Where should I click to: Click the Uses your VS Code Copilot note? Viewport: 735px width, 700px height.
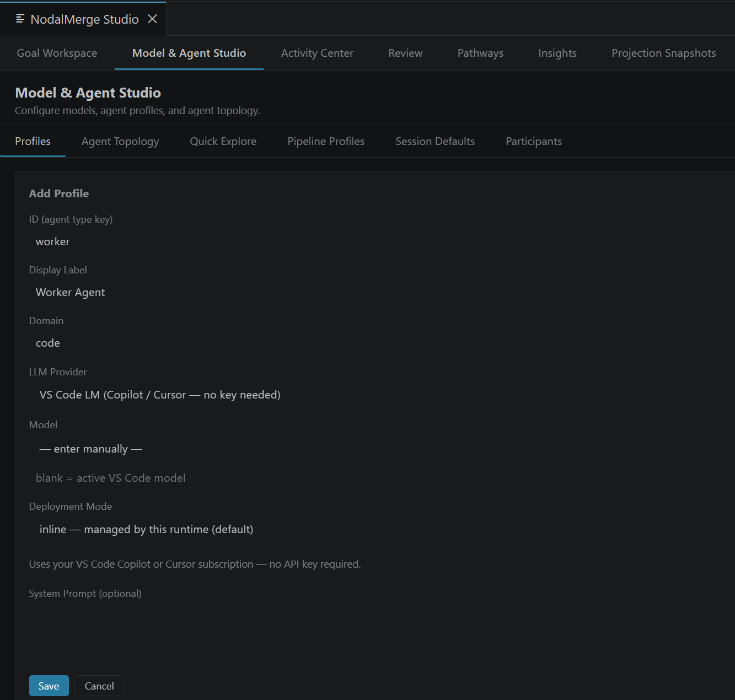click(195, 564)
